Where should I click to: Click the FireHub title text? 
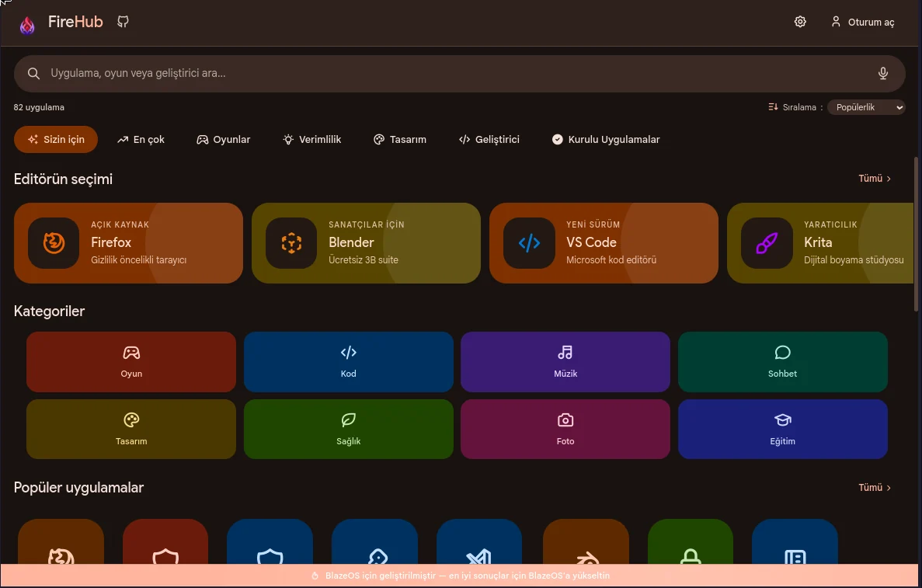coord(75,22)
